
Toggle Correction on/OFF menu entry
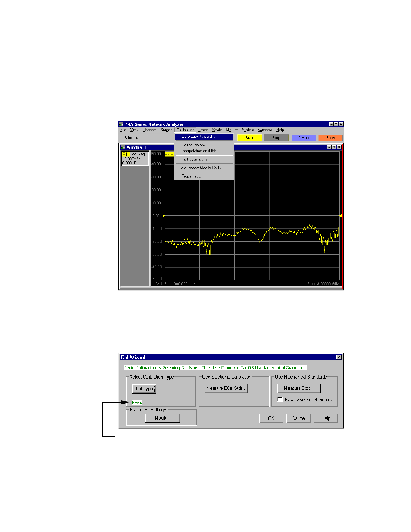[x=204, y=145]
